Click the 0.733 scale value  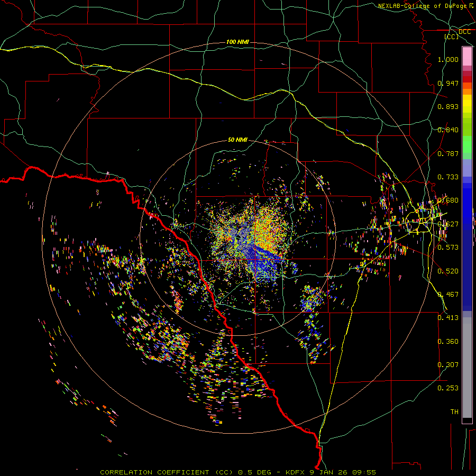tap(448, 177)
